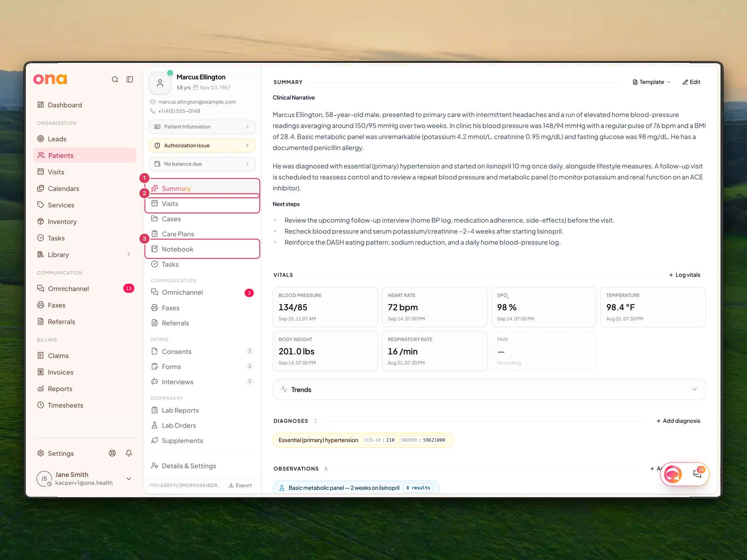Click the JS user avatar
The width and height of the screenshot is (747, 560).
[44, 479]
